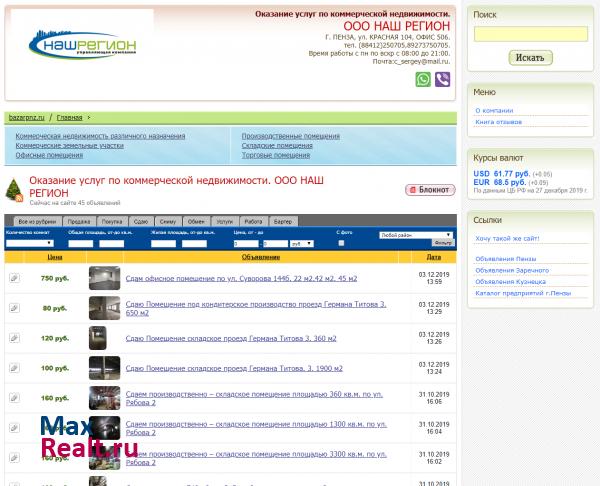Viewport: 600px width, 486px height.
Task: Sort listings by 'Объявление' column
Action: (261, 257)
